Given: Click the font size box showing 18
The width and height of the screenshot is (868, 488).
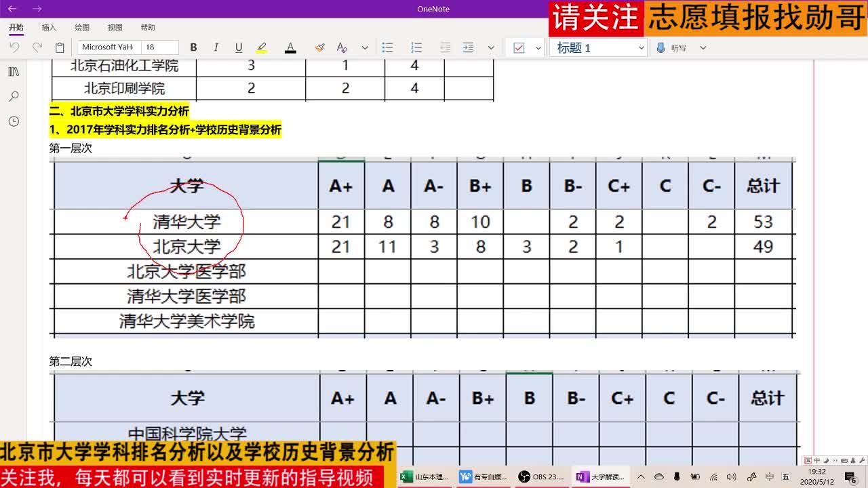Looking at the screenshot, I should pos(159,47).
